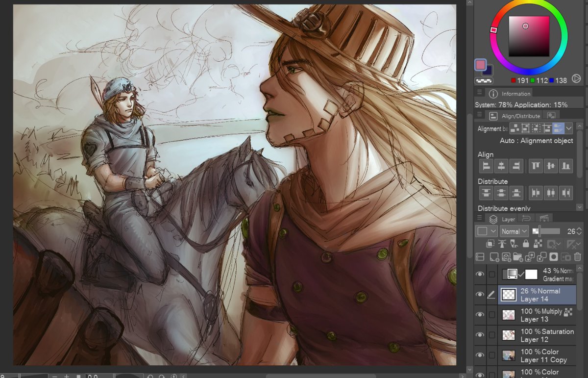Open the ruler visibility dropdown in Layer palette
Viewport: 588px width, 378px height.
click(574, 244)
